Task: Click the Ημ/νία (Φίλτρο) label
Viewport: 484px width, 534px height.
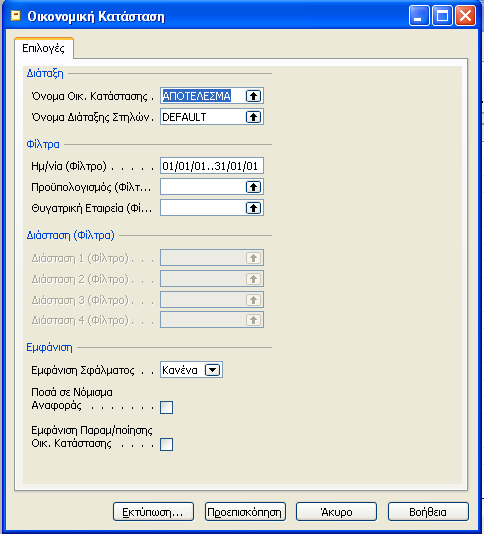Action: (x=69, y=166)
